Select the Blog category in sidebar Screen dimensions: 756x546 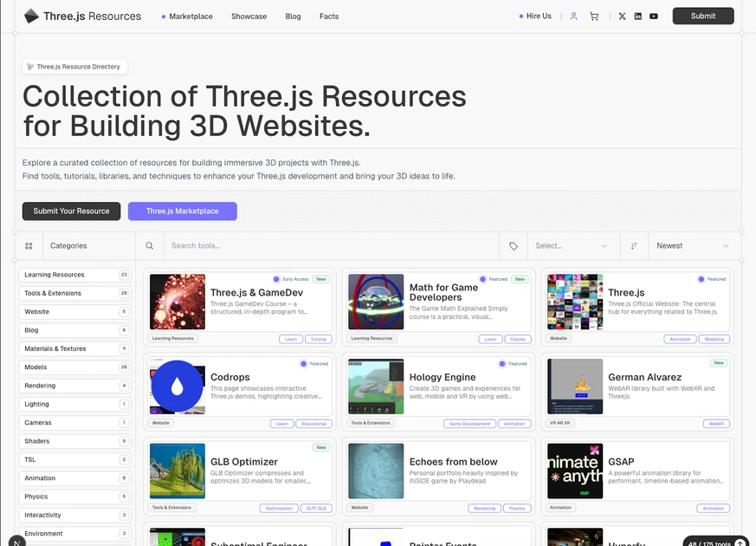(74, 330)
